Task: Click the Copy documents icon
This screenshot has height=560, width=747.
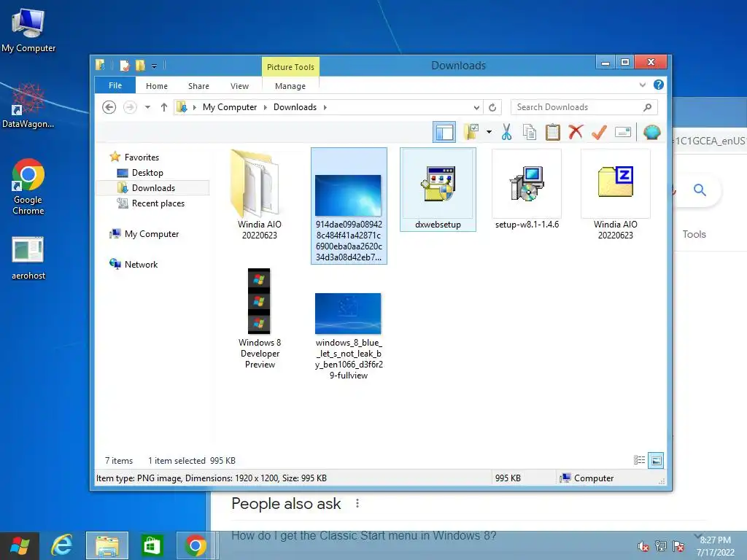Action: pos(529,132)
